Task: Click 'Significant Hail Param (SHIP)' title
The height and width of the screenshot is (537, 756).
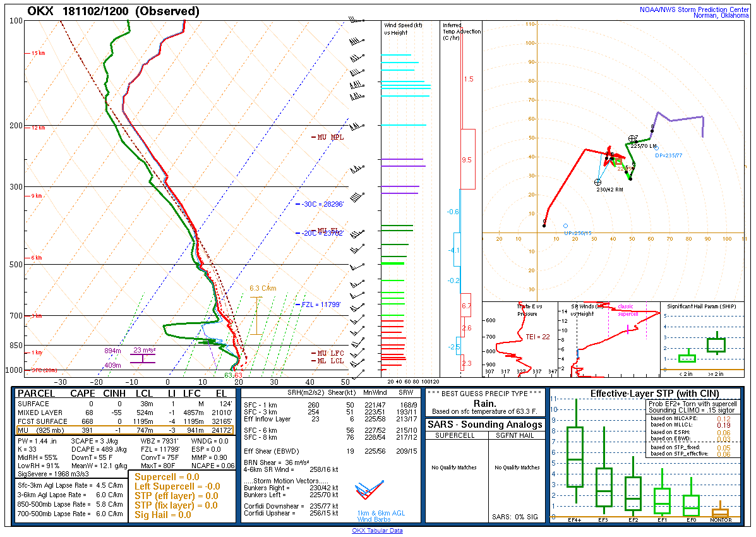Action: tap(702, 306)
